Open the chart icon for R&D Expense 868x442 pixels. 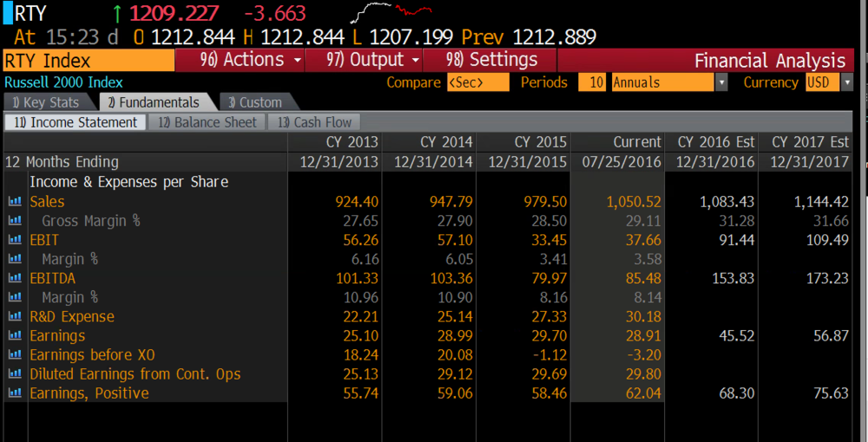tap(15, 316)
